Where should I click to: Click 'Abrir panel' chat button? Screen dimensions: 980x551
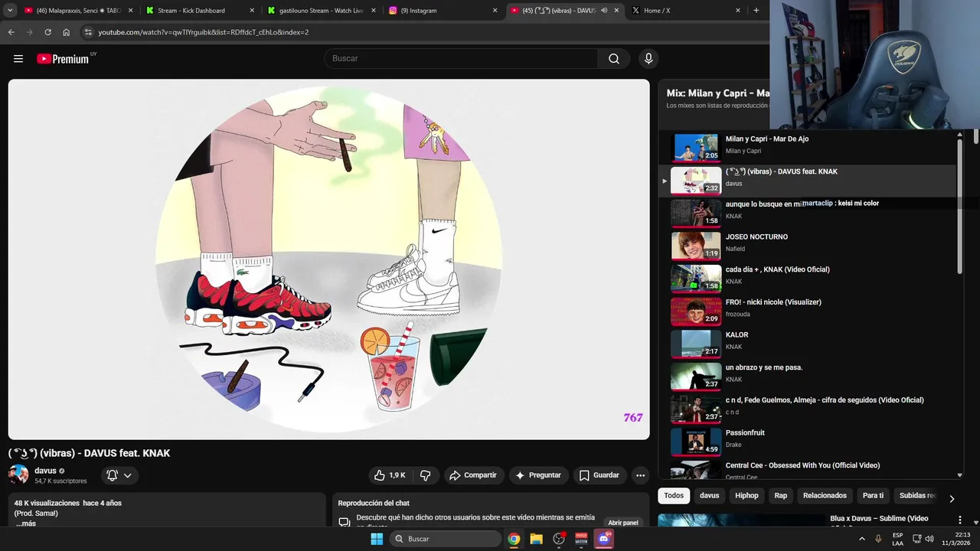(623, 523)
